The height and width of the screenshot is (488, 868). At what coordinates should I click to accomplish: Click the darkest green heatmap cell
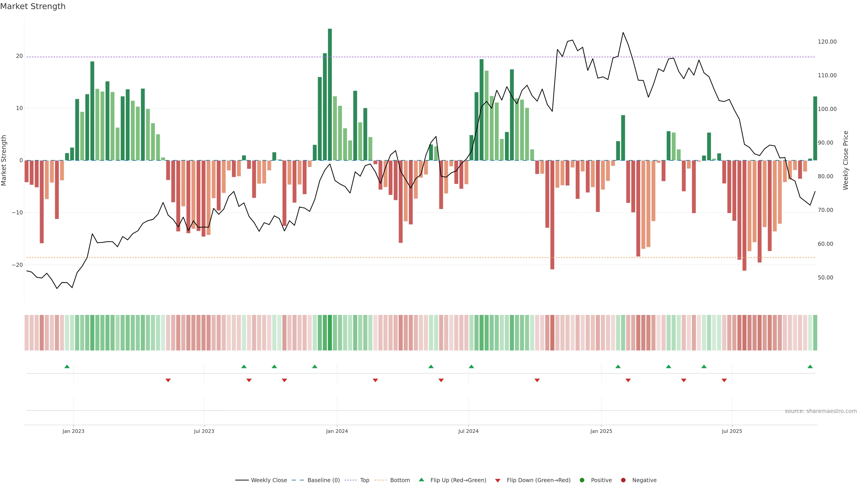(330, 332)
